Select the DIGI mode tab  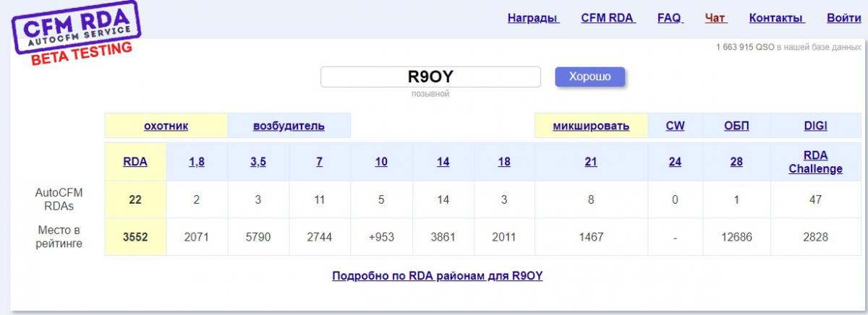[x=815, y=126]
